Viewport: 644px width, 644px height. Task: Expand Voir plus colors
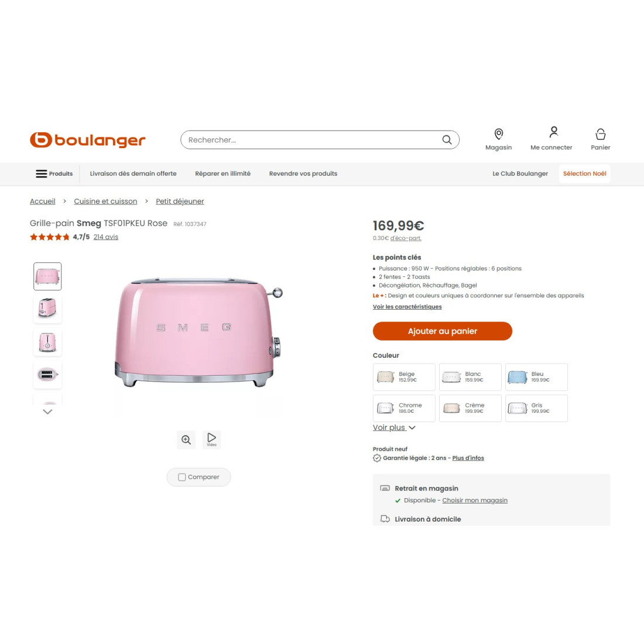point(394,427)
